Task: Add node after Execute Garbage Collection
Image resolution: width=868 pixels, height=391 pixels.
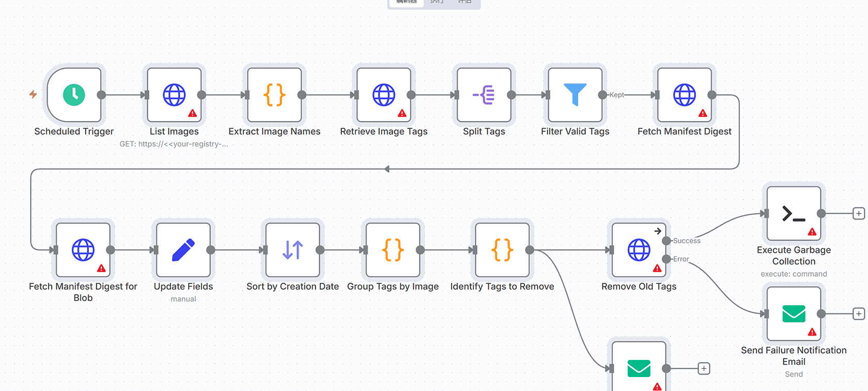Action: pos(858,214)
